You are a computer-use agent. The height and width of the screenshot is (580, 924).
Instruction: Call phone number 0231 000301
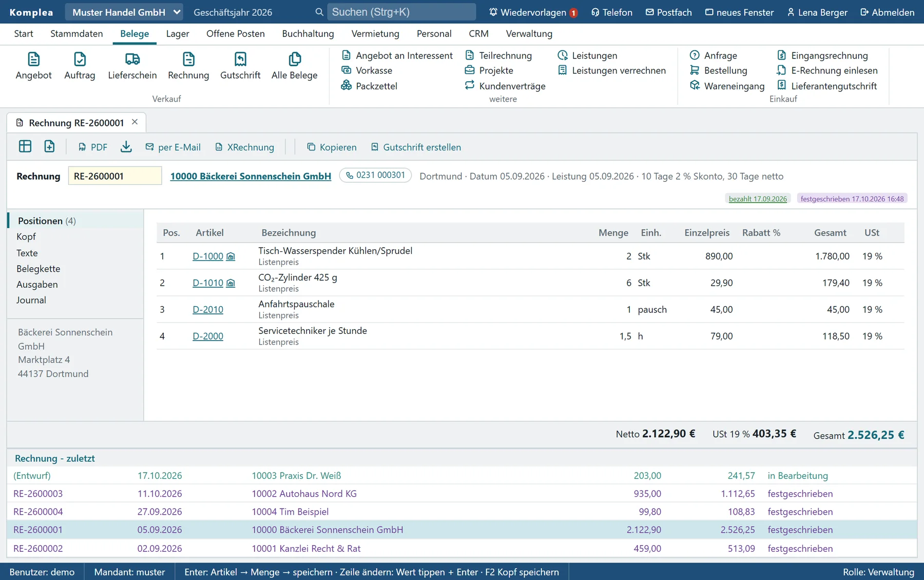coord(375,175)
